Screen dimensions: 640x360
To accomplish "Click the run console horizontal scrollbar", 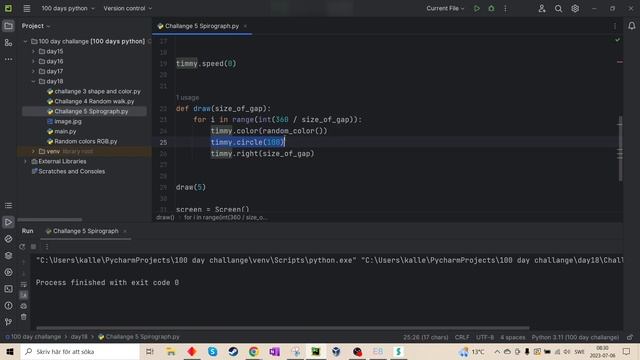I will click(282, 328).
